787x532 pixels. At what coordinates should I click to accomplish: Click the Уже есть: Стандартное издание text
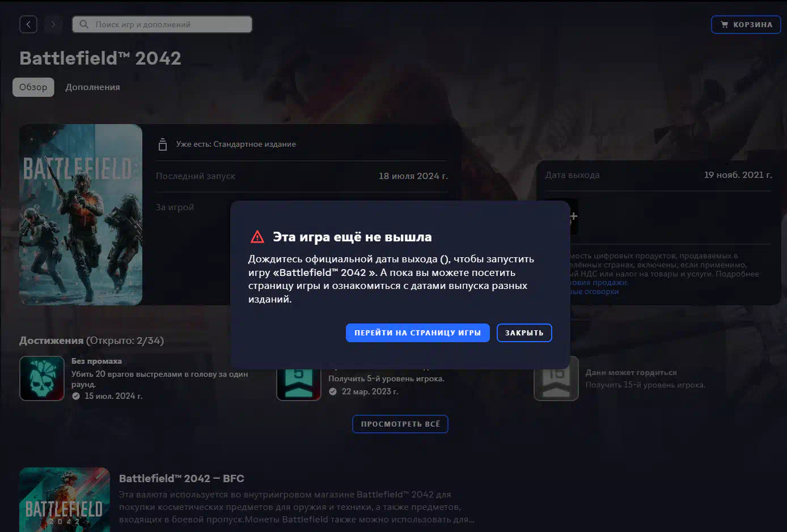point(236,144)
